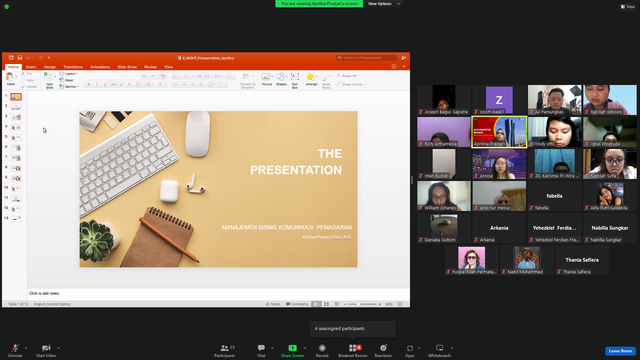Click the Slide Sorter view icon in status bar
The image size is (640, 360).
coord(327,304)
